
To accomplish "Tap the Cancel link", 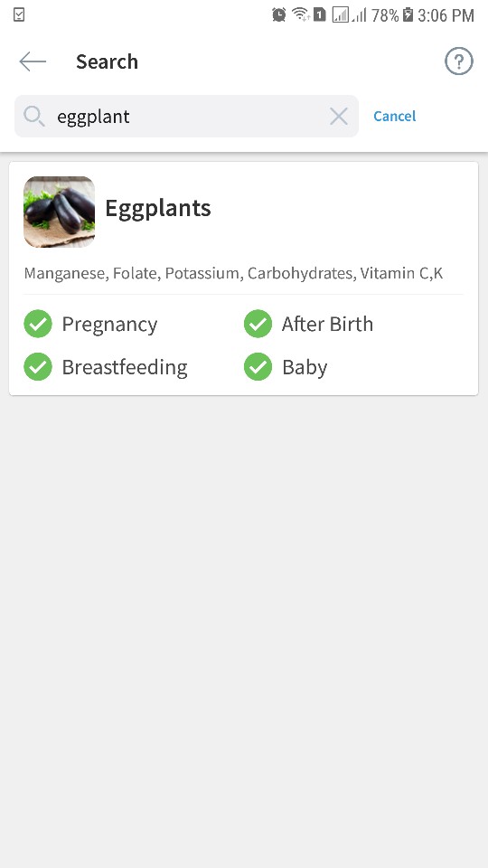I will pos(395,117).
